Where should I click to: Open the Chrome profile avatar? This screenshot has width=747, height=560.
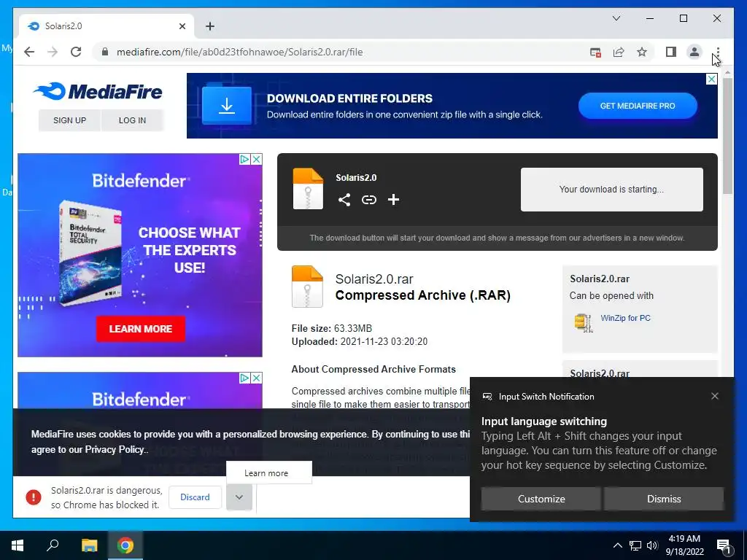pyautogui.click(x=694, y=52)
